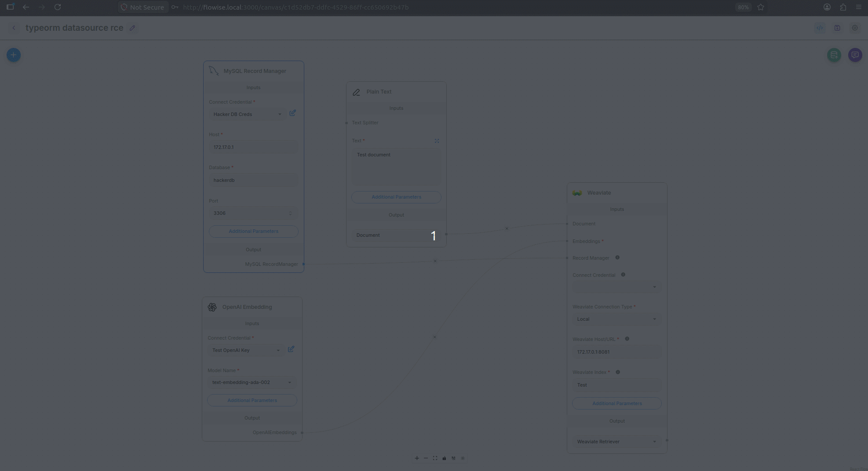The width and height of the screenshot is (868, 471).
Task: Click the Text Splitter input anchor
Action: click(x=346, y=123)
